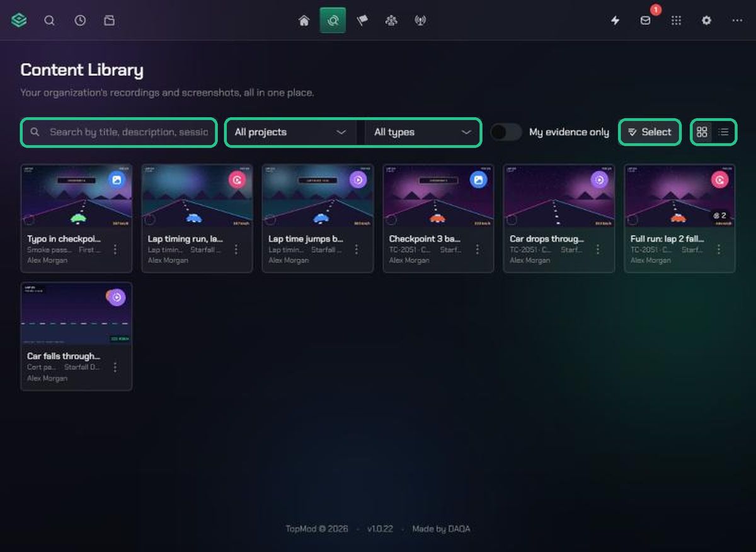Click 'Starfall D...' on Car falls through card
756x552 pixels.
tap(83, 367)
